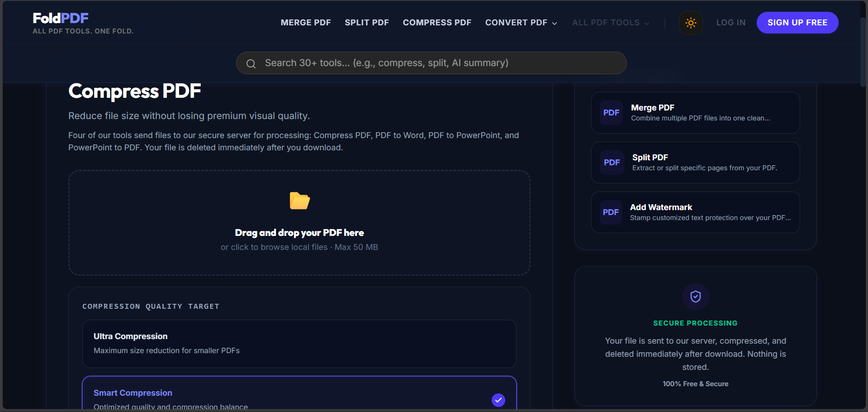
Task: Click the folder icon in the drop zone
Action: click(x=299, y=201)
